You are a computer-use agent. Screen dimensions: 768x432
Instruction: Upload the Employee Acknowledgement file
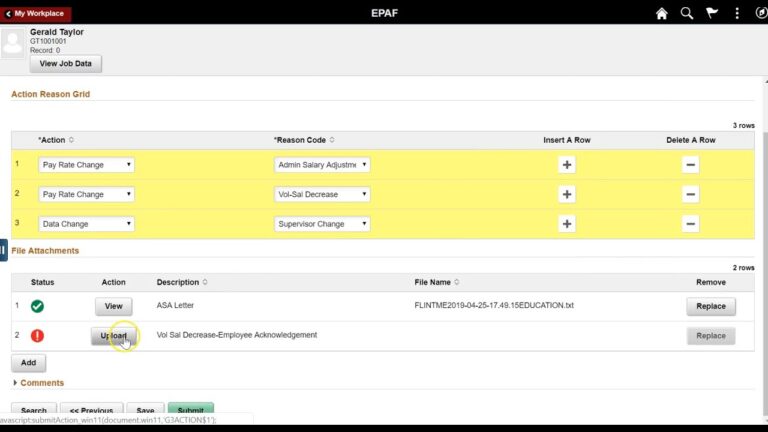pos(113,336)
